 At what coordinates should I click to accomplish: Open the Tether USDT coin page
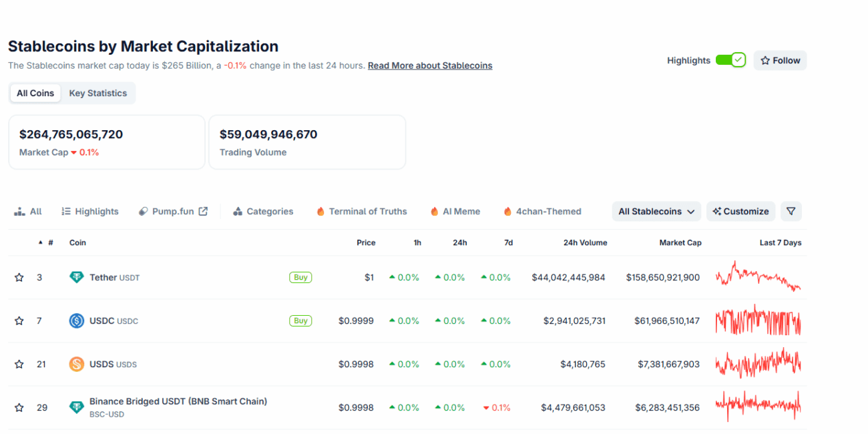(x=115, y=277)
